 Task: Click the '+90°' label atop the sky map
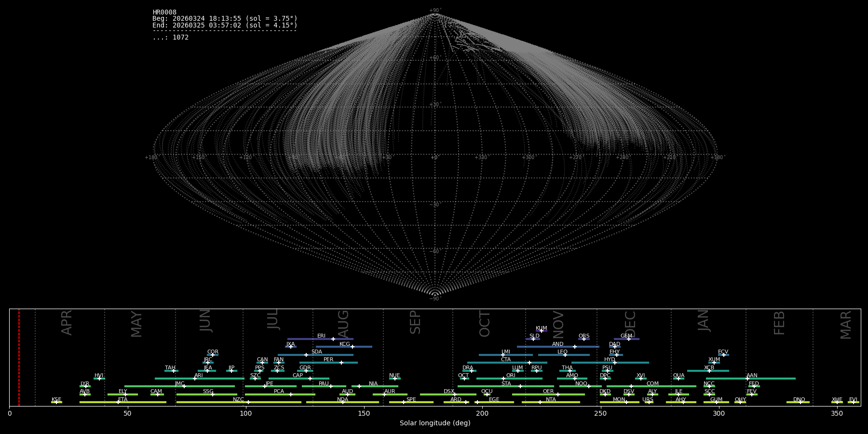click(435, 11)
